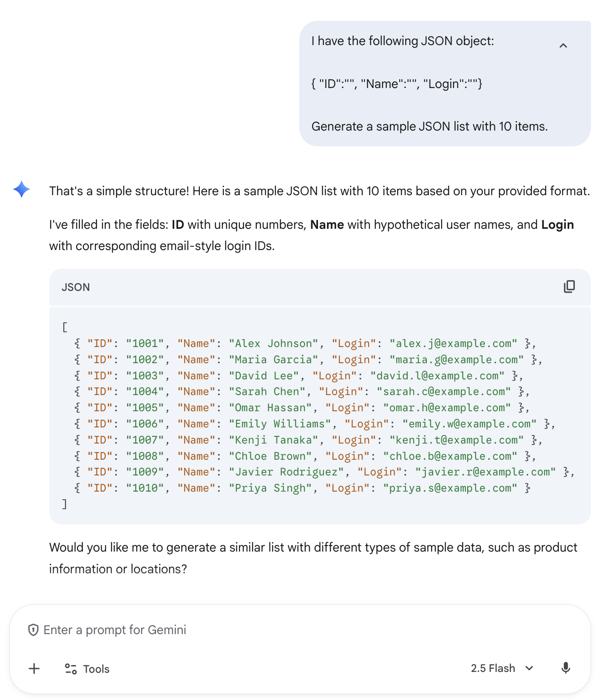Click the Gemini sparkle icon
Viewport: 602px width, 700px height.
point(22,189)
